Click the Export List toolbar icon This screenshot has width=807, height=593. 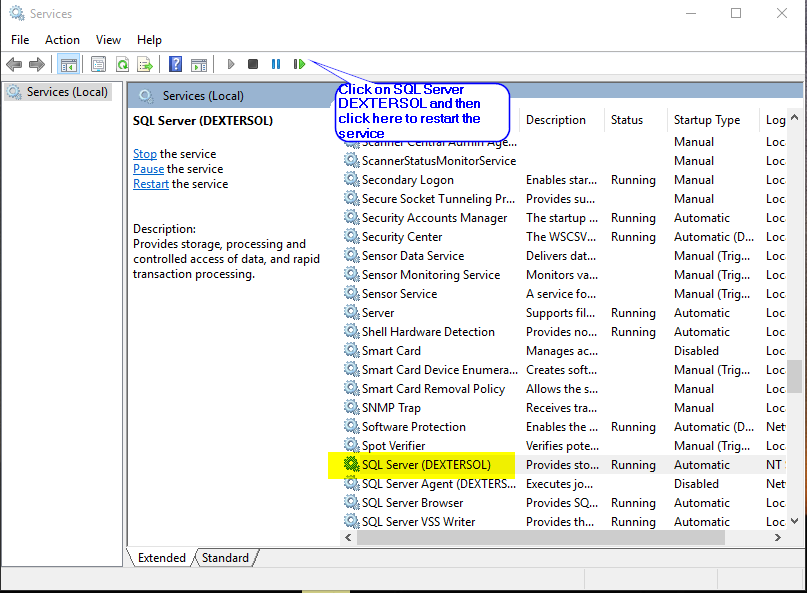(x=146, y=65)
